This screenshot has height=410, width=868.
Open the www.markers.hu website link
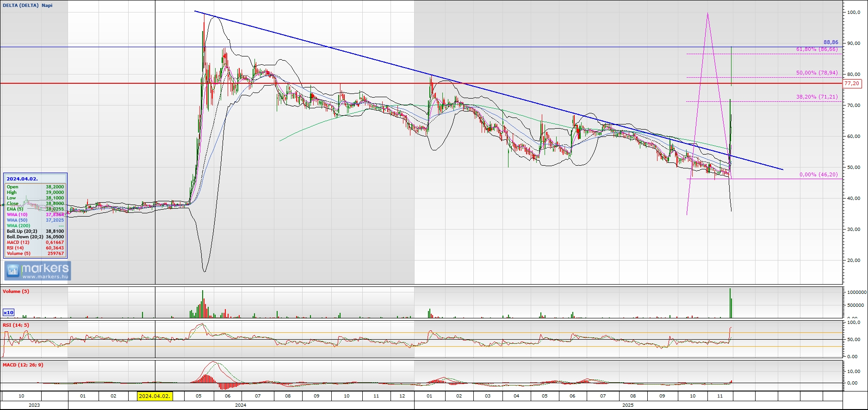click(x=45, y=277)
